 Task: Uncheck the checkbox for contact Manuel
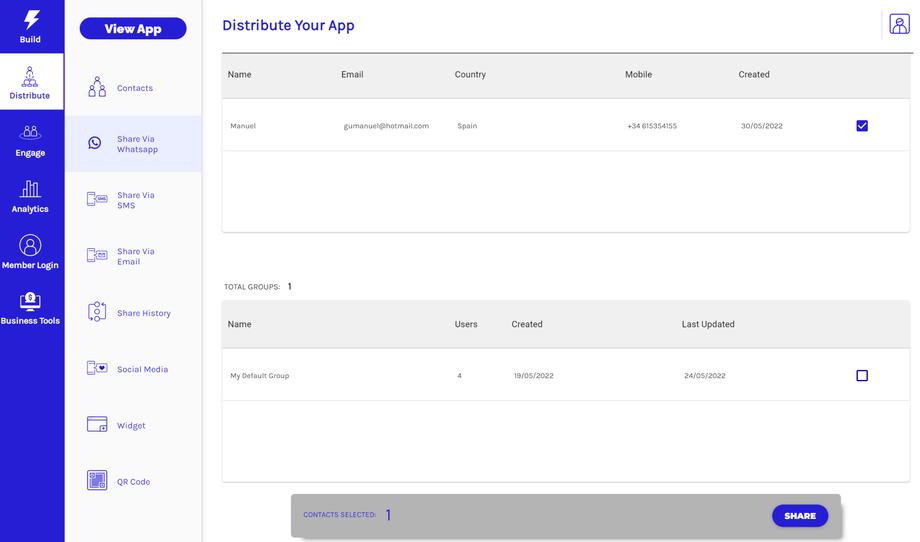[x=862, y=126]
